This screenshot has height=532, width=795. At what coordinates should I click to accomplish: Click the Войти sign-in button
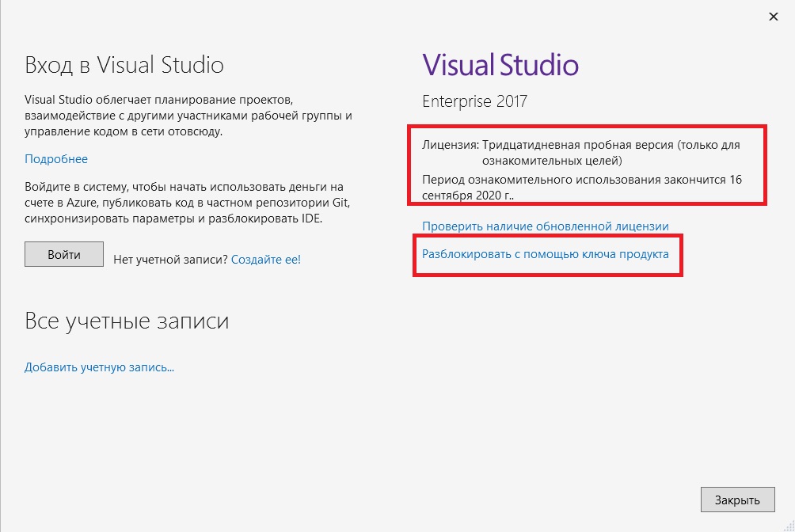pos(64,254)
